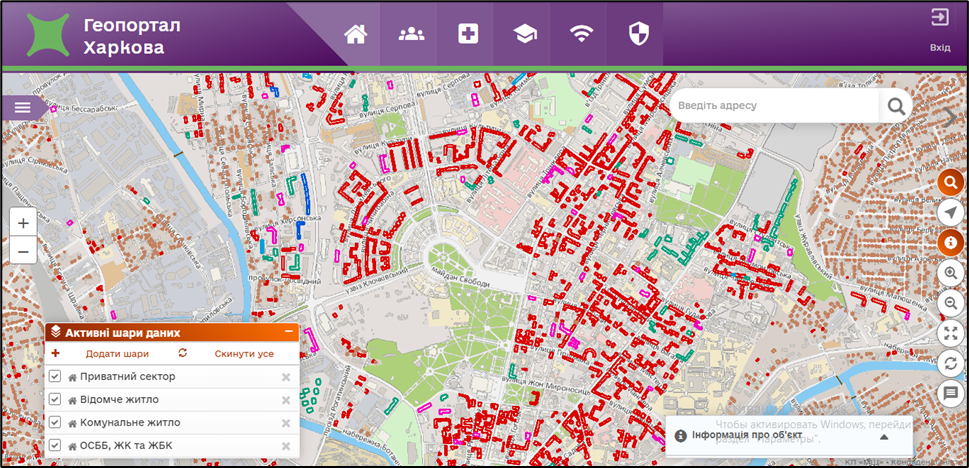Click Додати шари to add layers

click(117, 354)
